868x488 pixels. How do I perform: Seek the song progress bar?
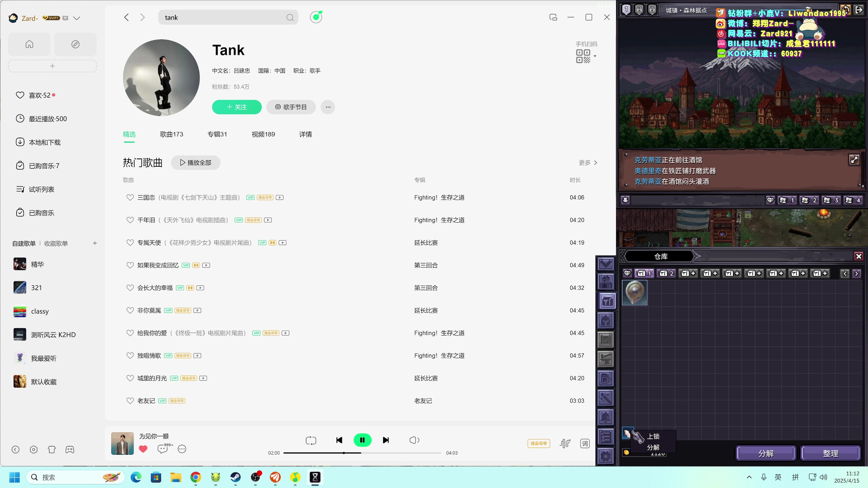pos(362,453)
